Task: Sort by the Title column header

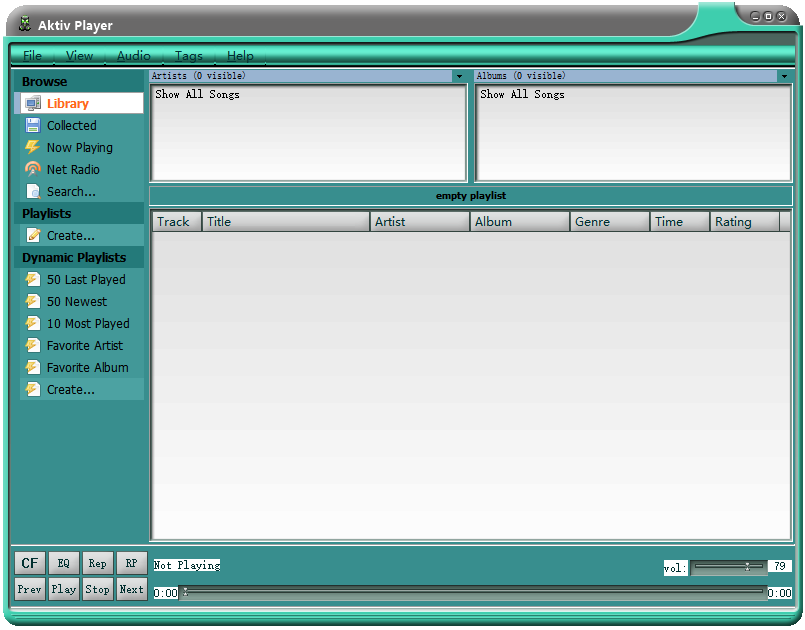Action: (286, 222)
